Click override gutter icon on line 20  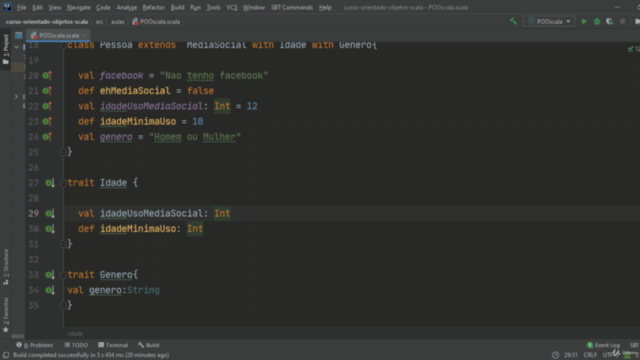(x=47, y=76)
